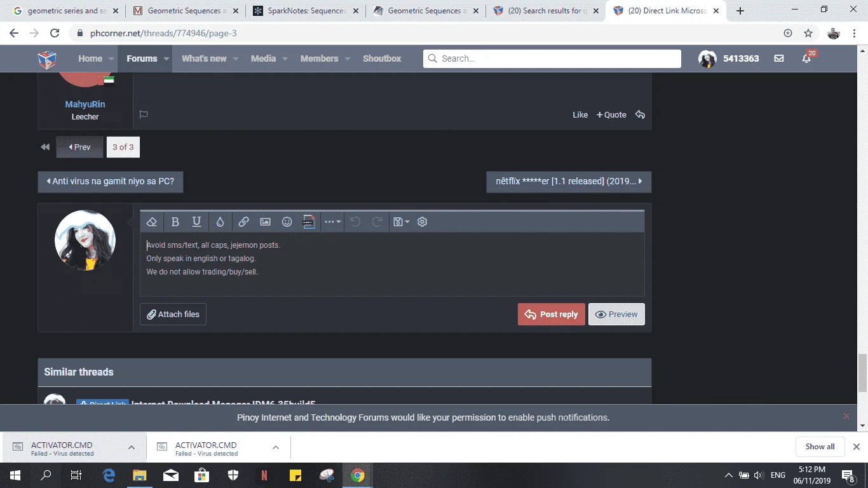Viewport: 868px width, 488px height.
Task: Open the Chrome three-dot menu
Action: pos(855,33)
